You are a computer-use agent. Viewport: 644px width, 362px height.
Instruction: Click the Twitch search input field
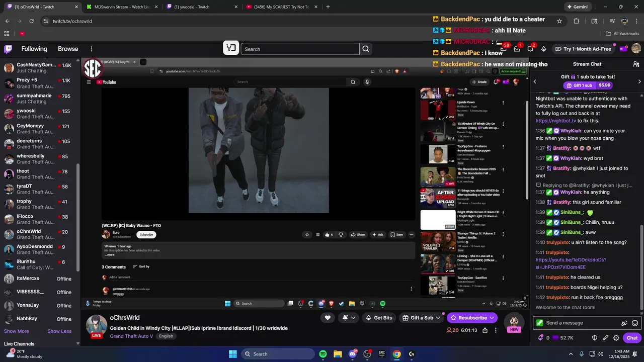[x=300, y=49]
